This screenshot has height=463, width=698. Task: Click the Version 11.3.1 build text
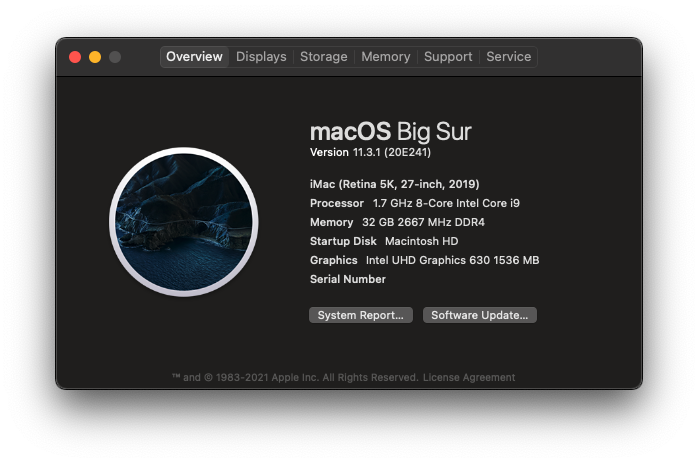370,152
